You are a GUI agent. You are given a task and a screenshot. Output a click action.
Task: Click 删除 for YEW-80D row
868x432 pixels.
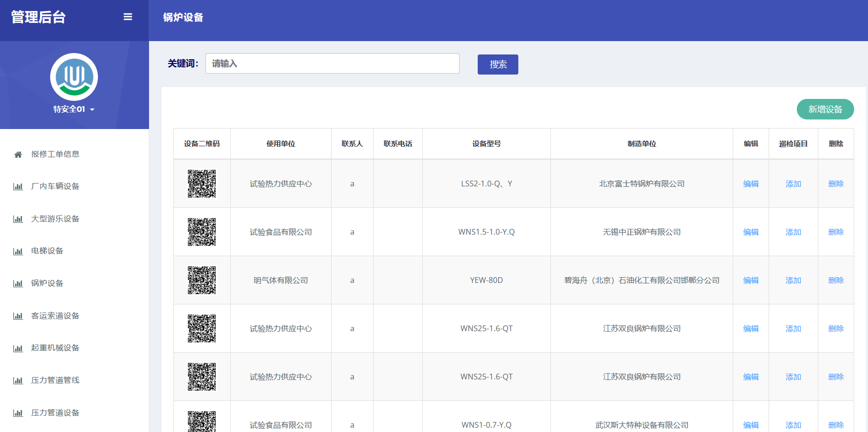836,280
